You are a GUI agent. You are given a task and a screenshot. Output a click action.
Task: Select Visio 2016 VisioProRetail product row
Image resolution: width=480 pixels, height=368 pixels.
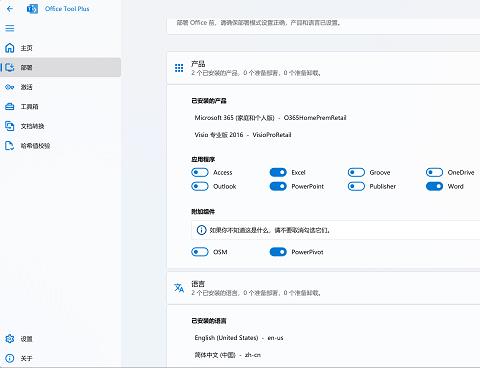coord(243,135)
